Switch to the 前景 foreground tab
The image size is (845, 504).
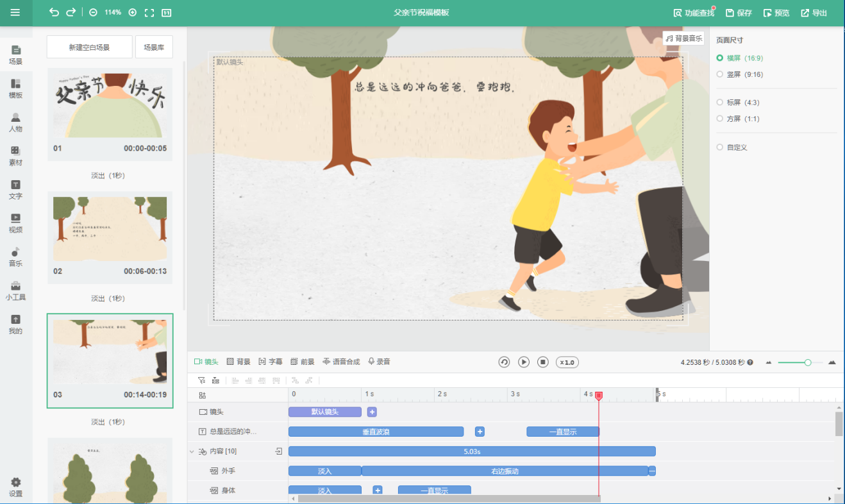pos(303,362)
